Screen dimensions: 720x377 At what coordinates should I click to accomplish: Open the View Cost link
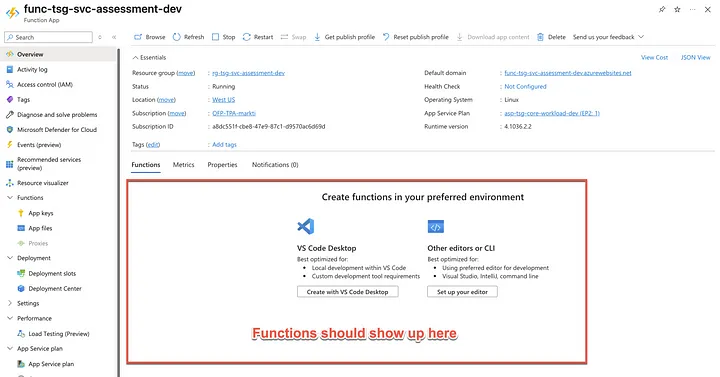(654, 58)
